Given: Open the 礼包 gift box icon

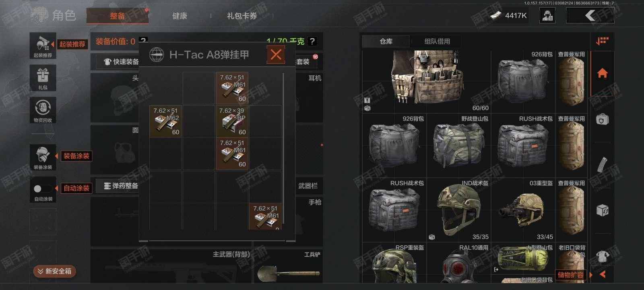Looking at the screenshot, I should [43, 77].
